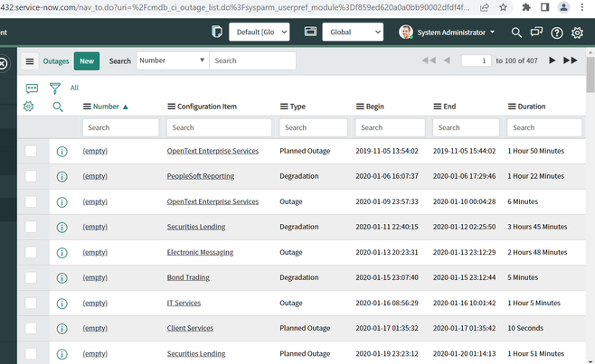
Task: Go to first page of list
Action: 429,61
